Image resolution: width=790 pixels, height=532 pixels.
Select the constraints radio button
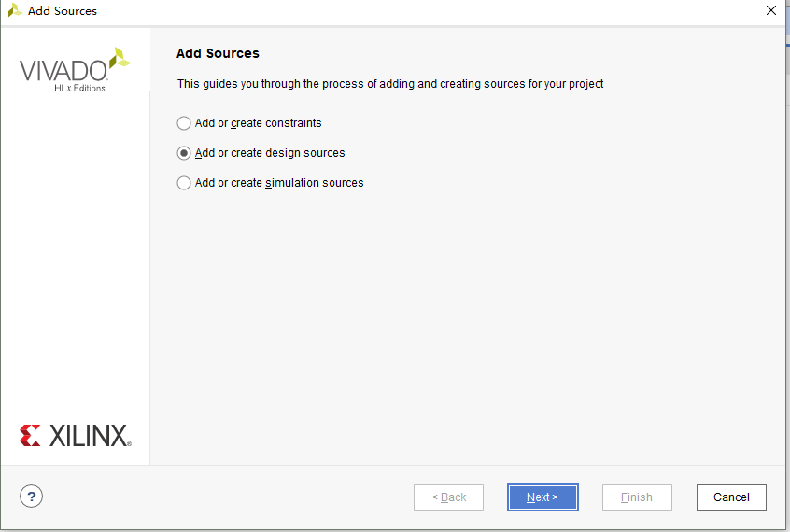(184, 123)
